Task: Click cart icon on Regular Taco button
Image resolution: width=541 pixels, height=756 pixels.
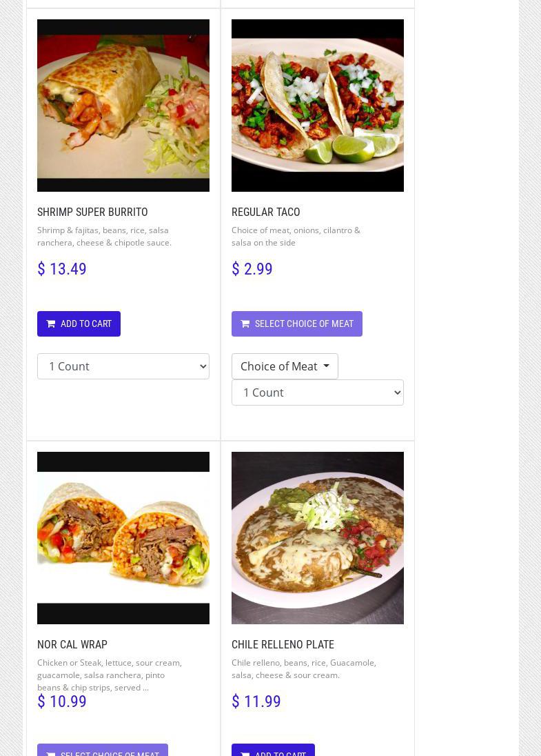Action: coord(245,324)
